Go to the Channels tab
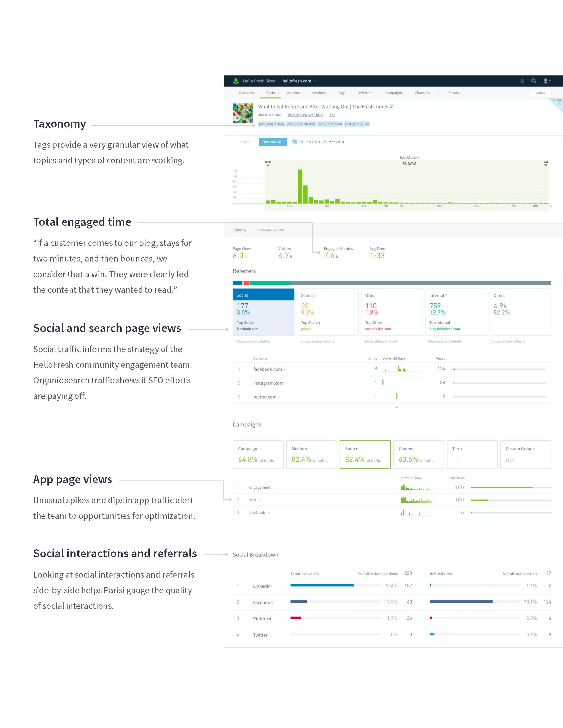 tap(422, 93)
